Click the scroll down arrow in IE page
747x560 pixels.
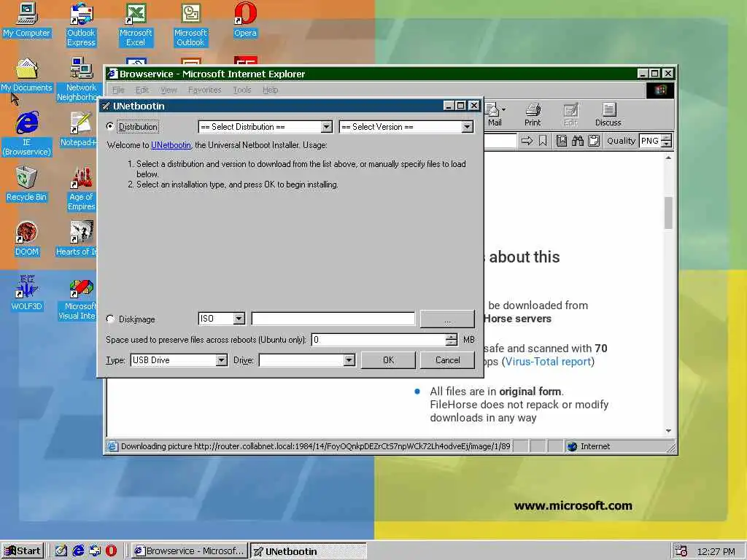(668, 431)
